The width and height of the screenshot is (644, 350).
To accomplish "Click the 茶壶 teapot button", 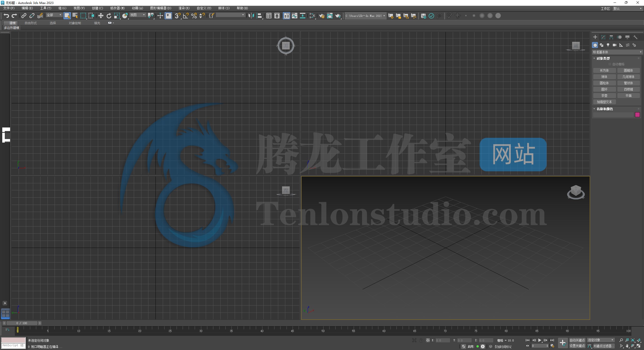I will click(604, 96).
